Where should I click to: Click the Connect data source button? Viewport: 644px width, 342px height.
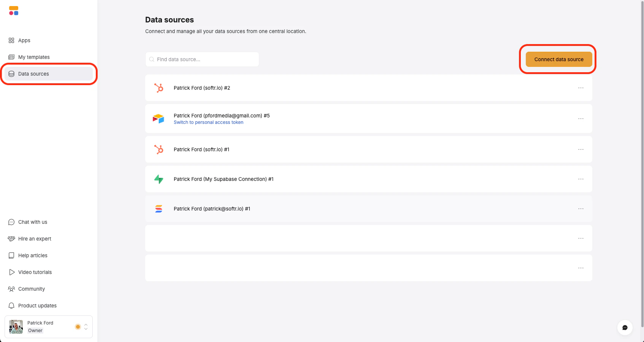coord(559,59)
